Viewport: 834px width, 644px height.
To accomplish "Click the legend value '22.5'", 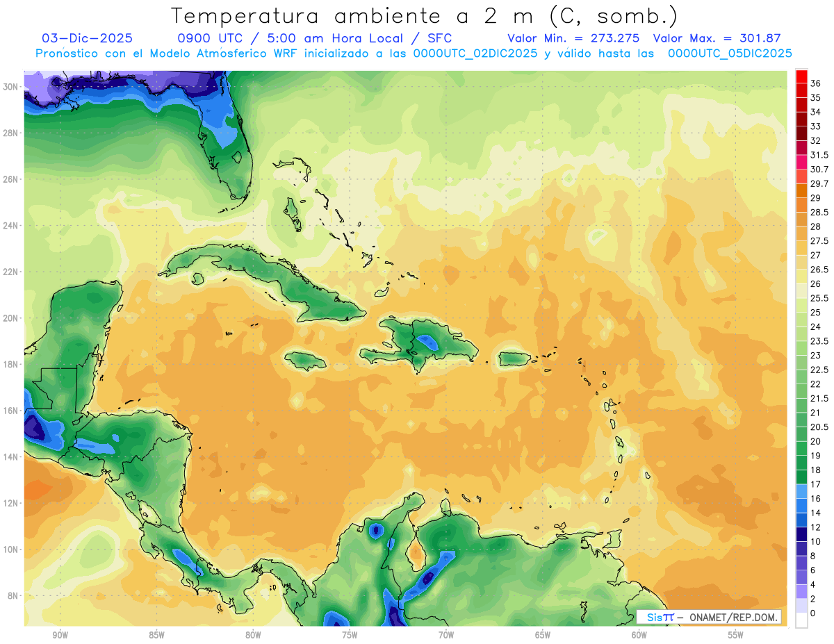I will click(x=819, y=370).
